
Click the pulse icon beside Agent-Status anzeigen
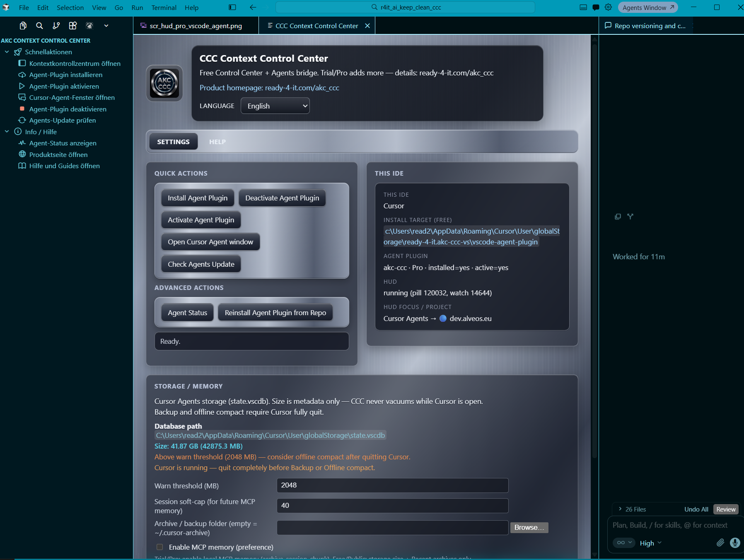[x=22, y=143]
